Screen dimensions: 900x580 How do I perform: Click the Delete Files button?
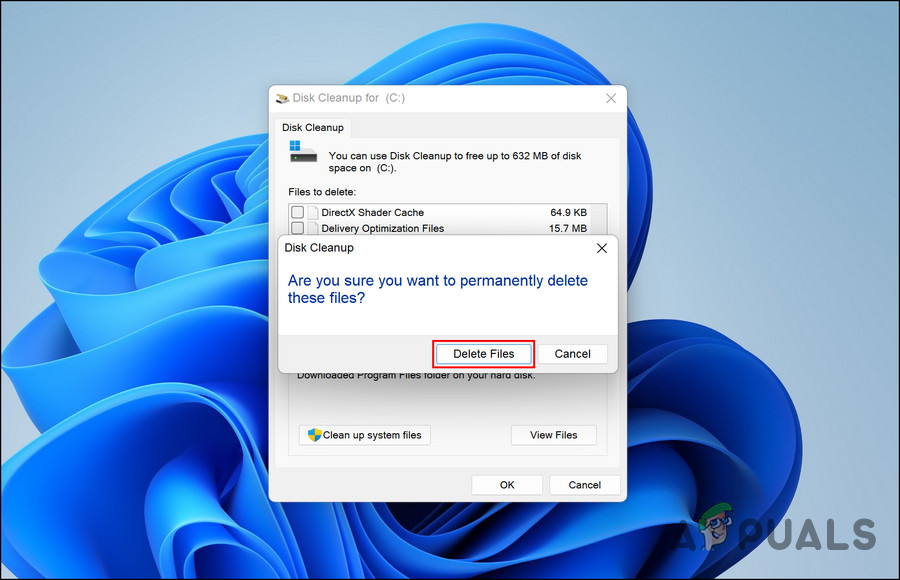[x=483, y=354]
